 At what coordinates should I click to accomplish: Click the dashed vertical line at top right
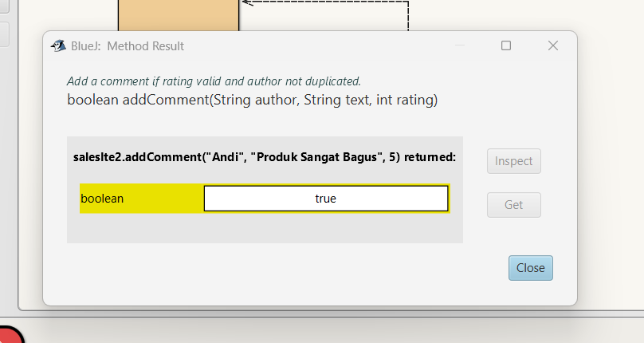408,14
